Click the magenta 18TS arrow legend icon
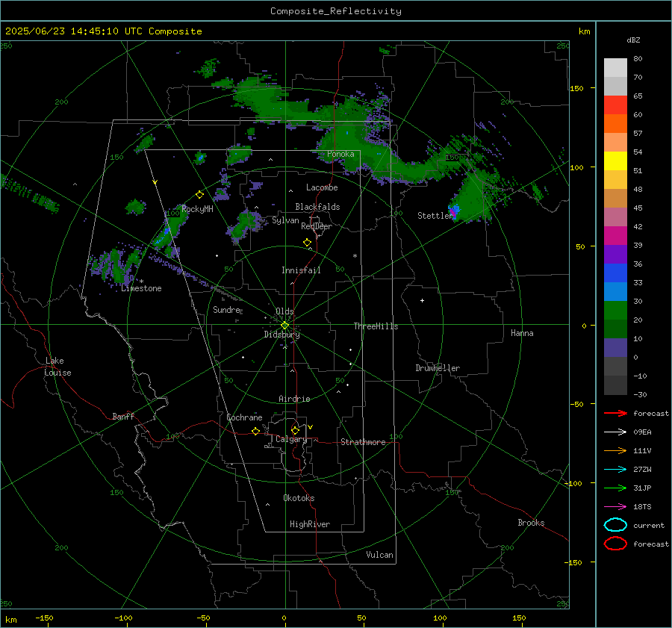Viewport: 672px width, 628px height. coord(615,507)
